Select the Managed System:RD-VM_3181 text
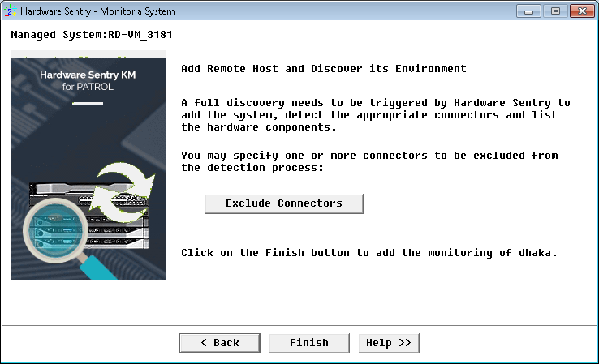The height and width of the screenshot is (364, 599). pyautogui.click(x=92, y=35)
